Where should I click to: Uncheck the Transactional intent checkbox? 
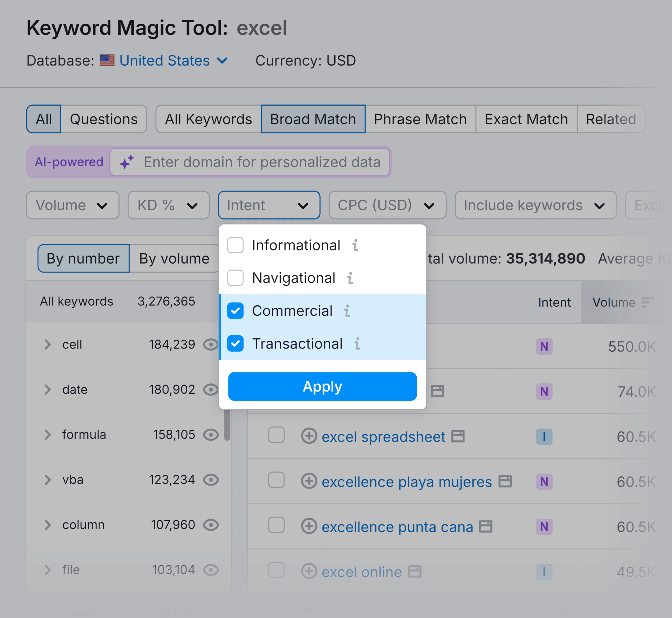235,343
